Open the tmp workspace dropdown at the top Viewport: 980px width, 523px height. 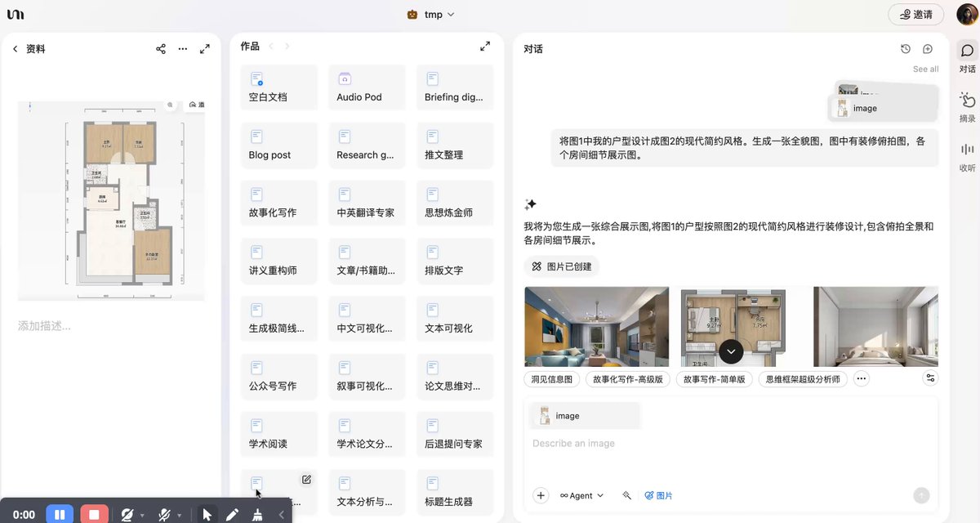coord(431,14)
